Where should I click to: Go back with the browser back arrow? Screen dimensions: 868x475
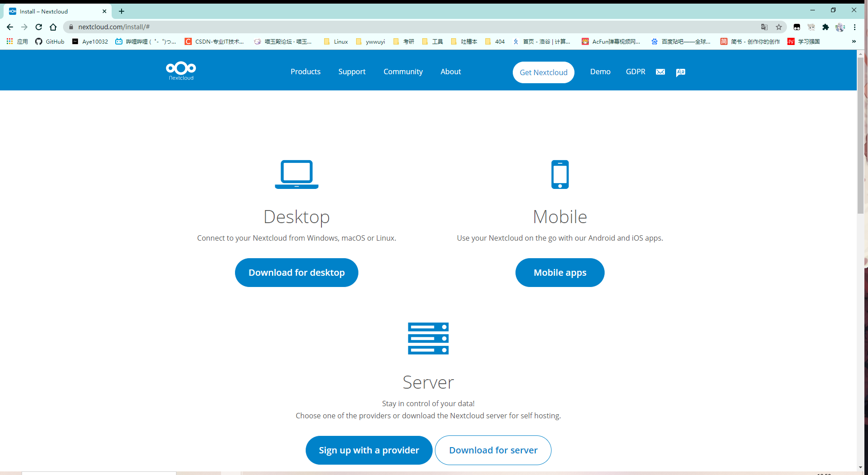pyautogui.click(x=10, y=27)
